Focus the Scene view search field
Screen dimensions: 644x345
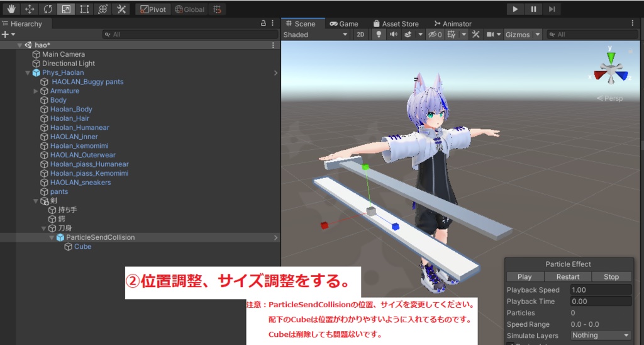[x=592, y=35]
